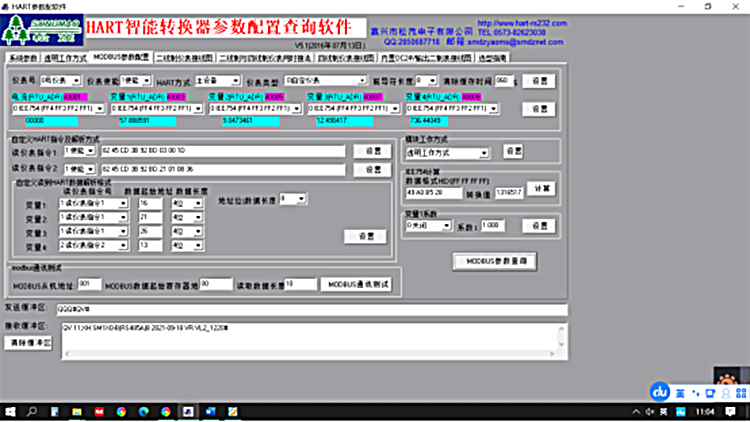Click the MODBUS通讯测试 button
The image size is (750, 422).
tap(354, 285)
